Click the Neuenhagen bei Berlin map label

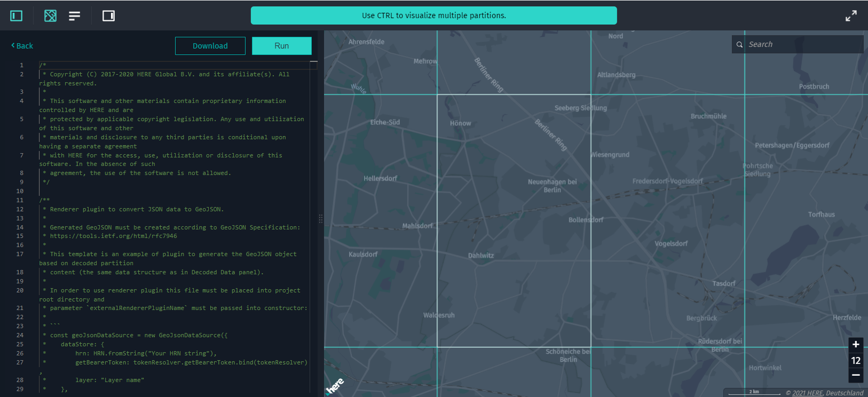click(x=553, y=186)
